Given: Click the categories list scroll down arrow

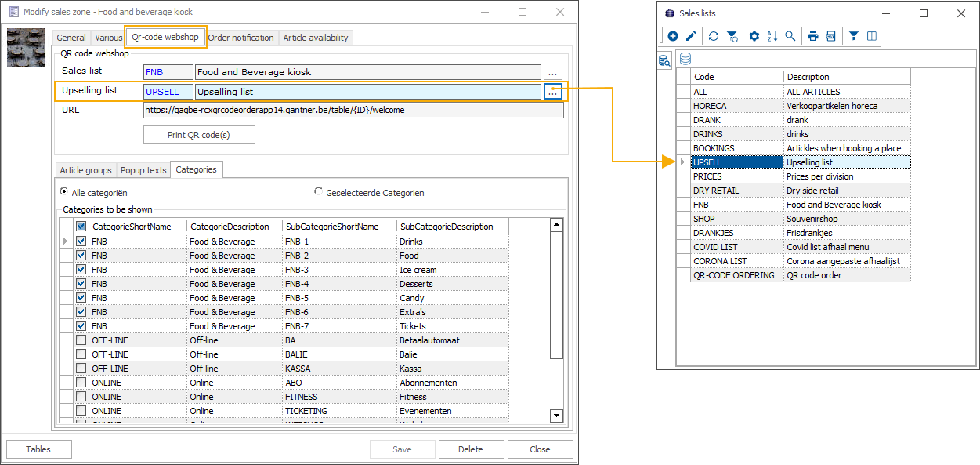Looking at the screenshot, I should click(x=557, y=416).
